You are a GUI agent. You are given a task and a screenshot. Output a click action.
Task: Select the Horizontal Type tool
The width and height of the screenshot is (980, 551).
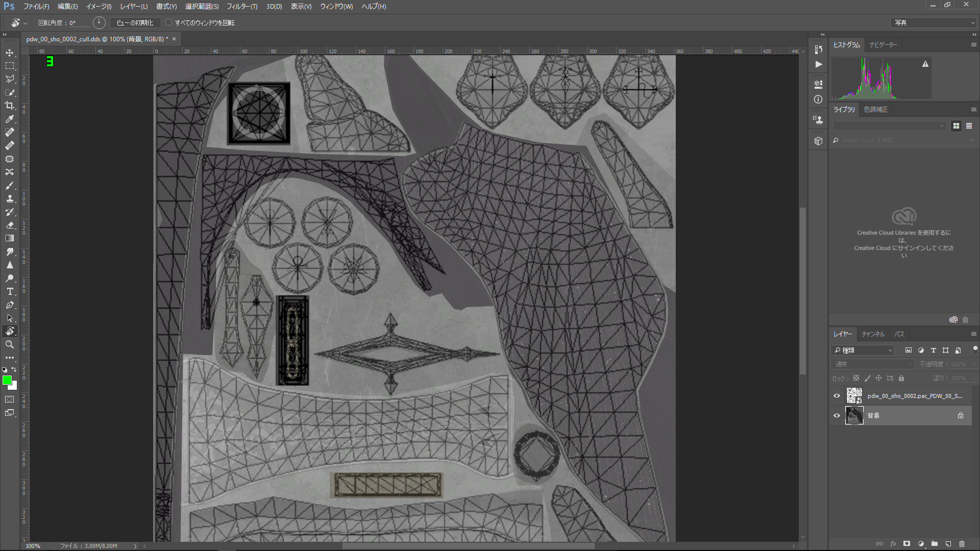(x=10, y=291)
